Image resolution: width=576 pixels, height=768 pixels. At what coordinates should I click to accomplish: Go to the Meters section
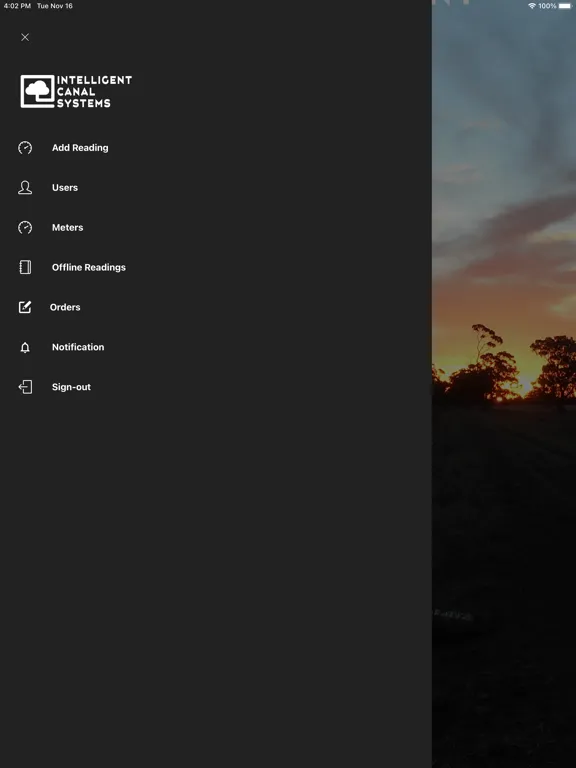(x=68, y=227)
